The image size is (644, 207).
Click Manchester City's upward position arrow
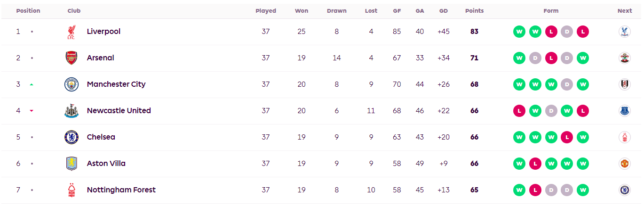coord(32,84)
